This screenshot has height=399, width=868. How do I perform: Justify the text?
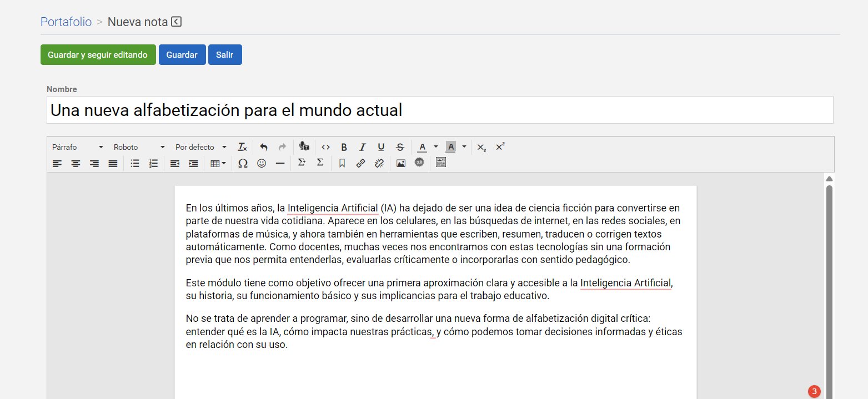pos(113,163)
